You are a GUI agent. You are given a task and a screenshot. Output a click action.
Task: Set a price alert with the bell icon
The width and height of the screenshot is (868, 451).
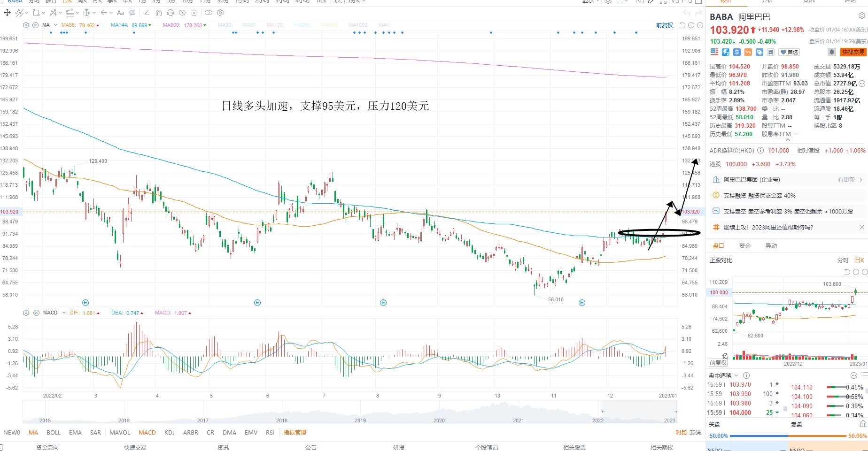click(x=831, y=52)
